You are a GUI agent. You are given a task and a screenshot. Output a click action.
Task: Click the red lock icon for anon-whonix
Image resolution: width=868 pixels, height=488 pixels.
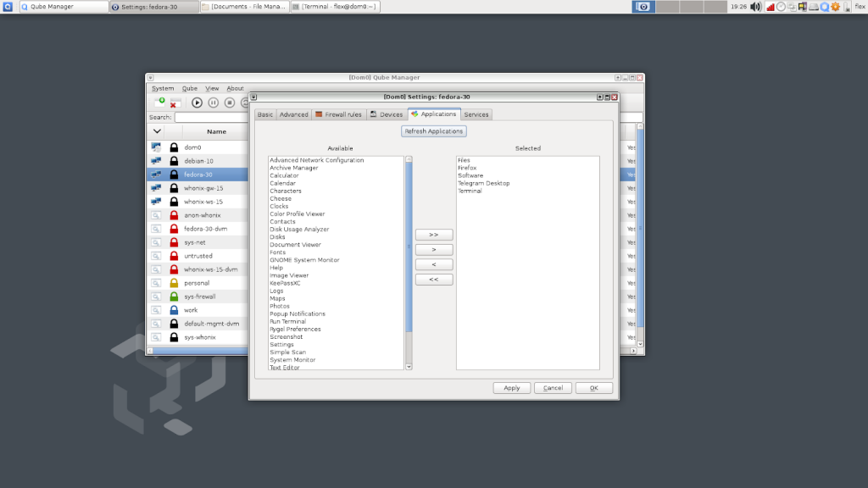(174, 215)
